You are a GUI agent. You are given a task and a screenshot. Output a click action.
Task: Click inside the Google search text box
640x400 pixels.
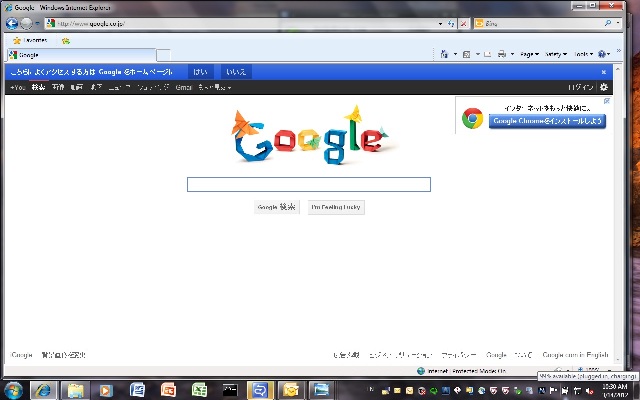309,184
